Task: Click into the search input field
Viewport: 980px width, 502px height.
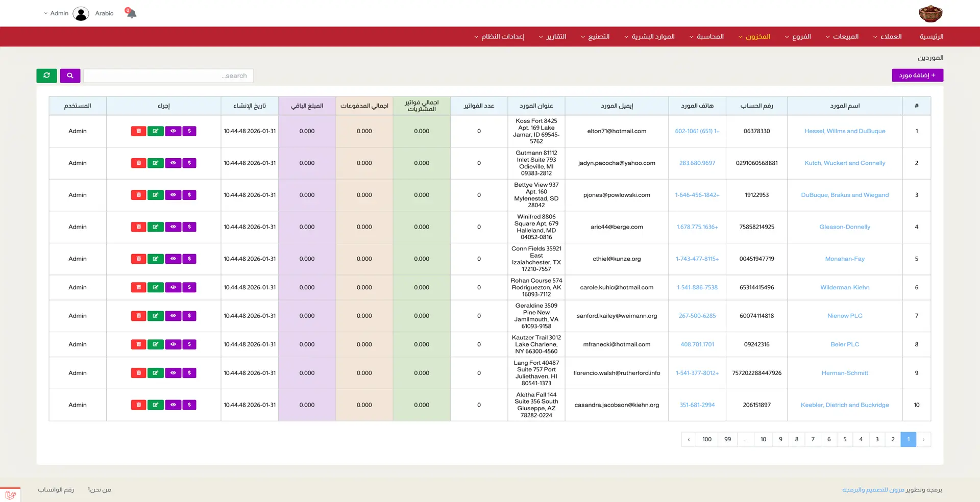Action: [x=168, y=76]
